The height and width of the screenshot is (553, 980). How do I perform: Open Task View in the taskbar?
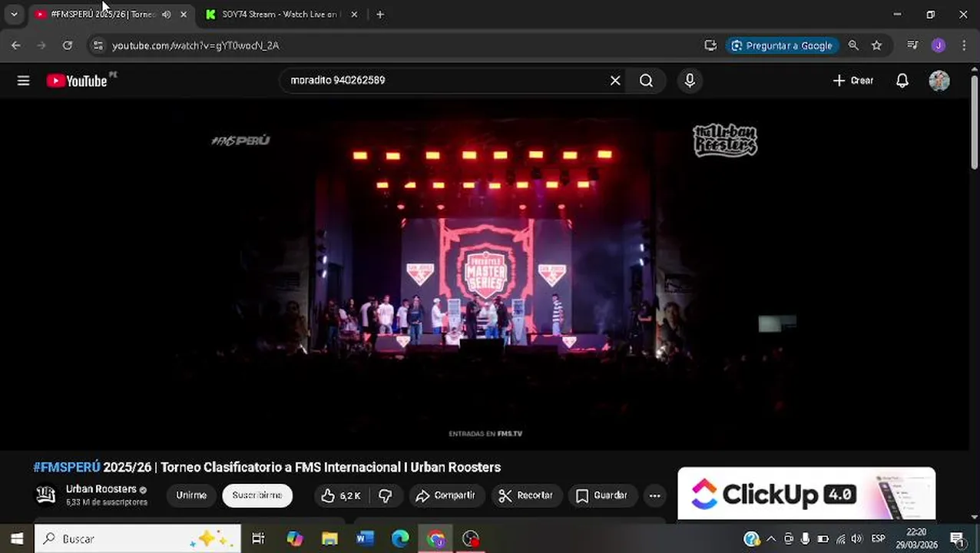point(258,538)
